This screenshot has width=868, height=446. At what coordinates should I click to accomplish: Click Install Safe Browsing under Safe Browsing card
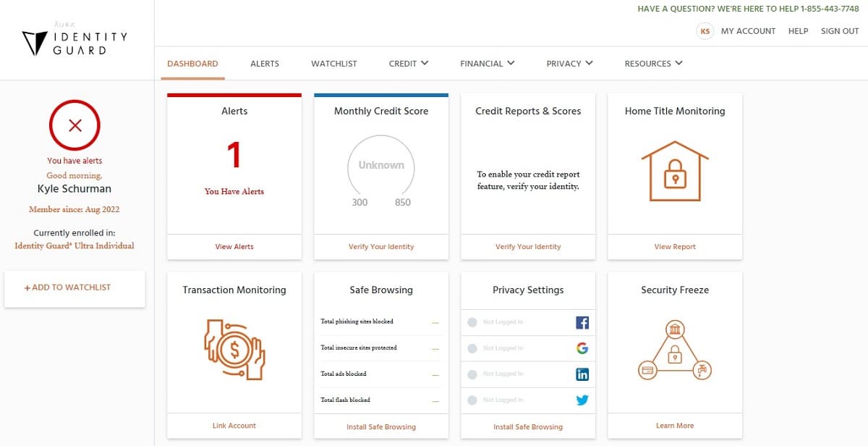click(381, 427)
